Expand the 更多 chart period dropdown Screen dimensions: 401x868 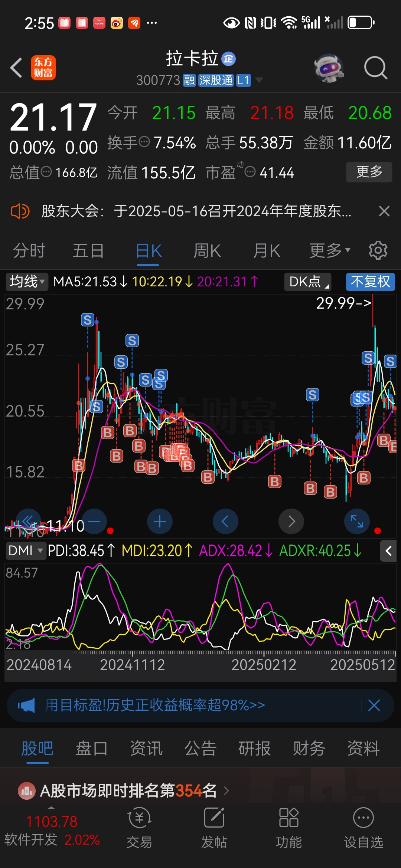pyautogui.click(x=330, y=250)
